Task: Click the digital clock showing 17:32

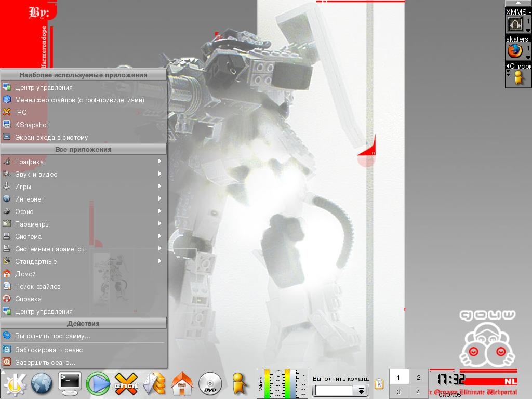Action: [x=449, y=379]
